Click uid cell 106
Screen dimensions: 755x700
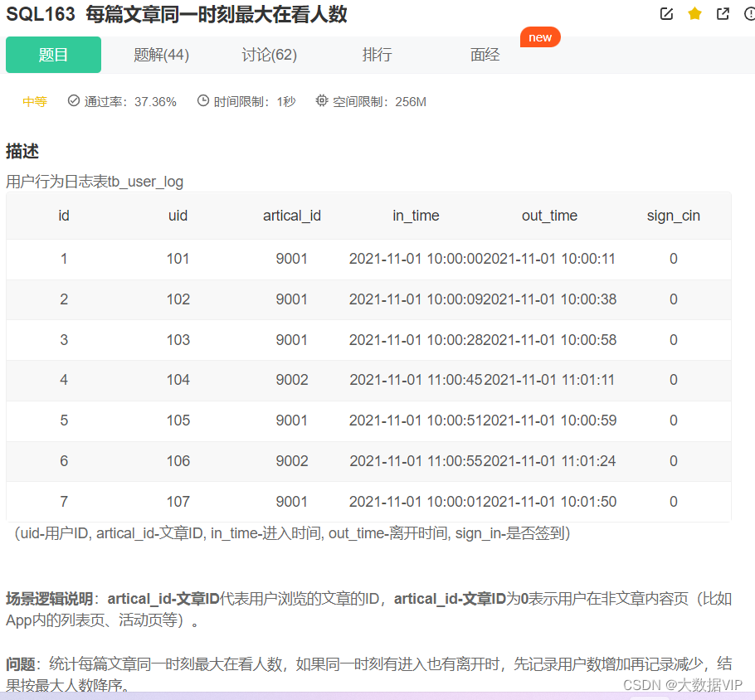click(x=178, y=461)
